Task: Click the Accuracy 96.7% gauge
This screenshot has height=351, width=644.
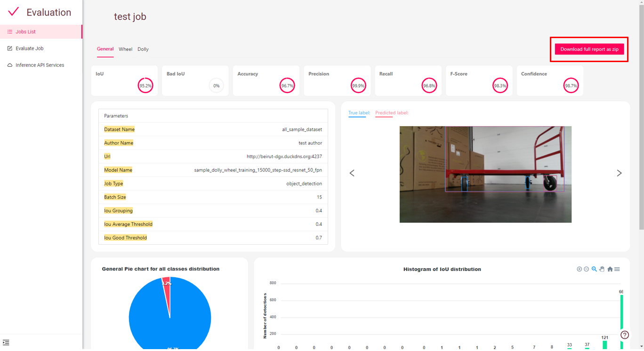Action: click(x=287, y=86)
